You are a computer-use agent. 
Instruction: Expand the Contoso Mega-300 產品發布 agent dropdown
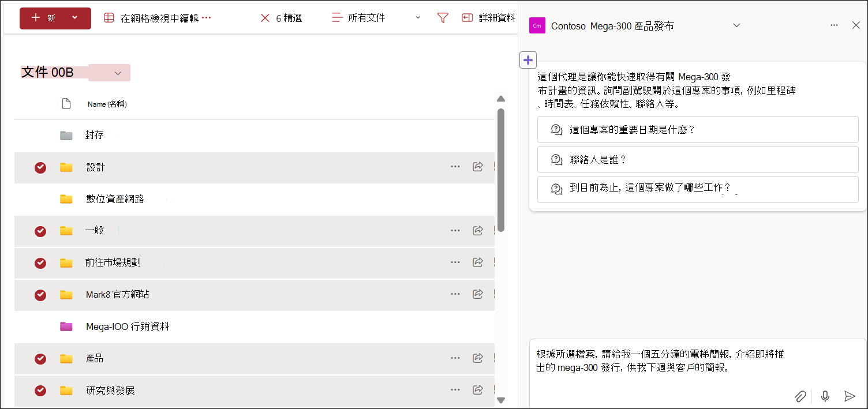point(736,25)
